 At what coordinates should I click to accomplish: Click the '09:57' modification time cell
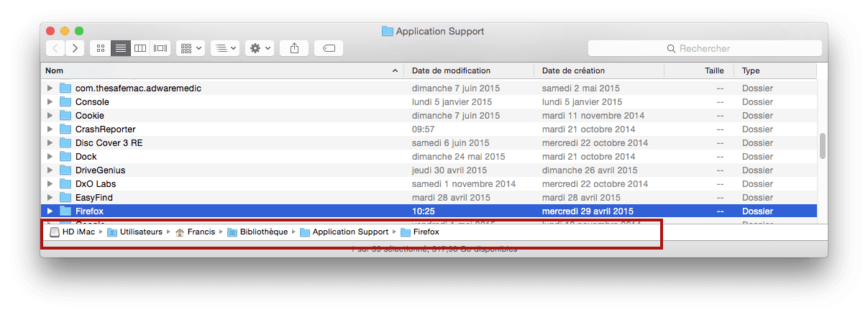pyautogui.click(x=424, y=129)
